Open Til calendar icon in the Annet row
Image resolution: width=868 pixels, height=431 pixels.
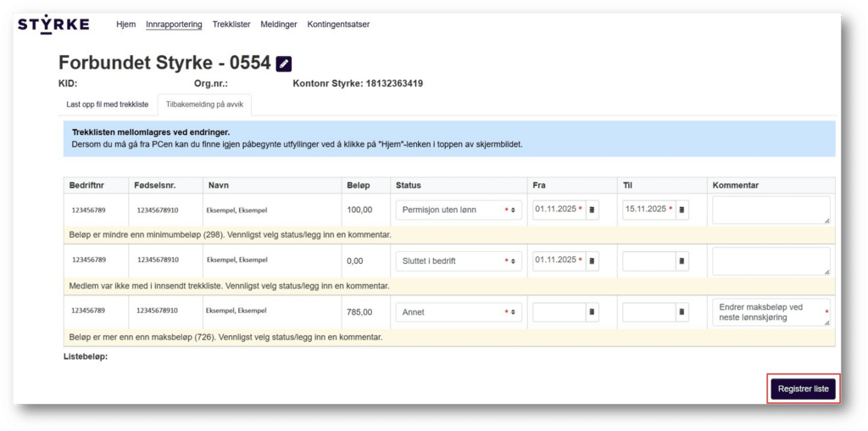point(682,312)
